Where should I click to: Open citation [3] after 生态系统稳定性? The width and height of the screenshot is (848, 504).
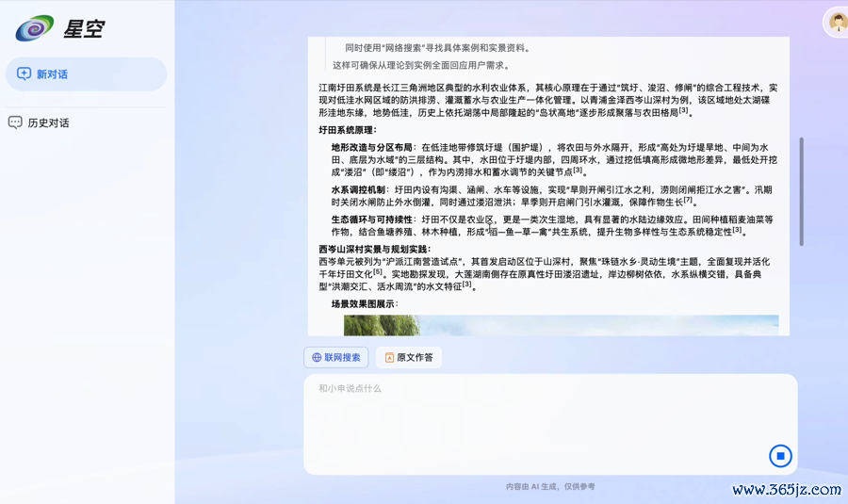point(737,229)
